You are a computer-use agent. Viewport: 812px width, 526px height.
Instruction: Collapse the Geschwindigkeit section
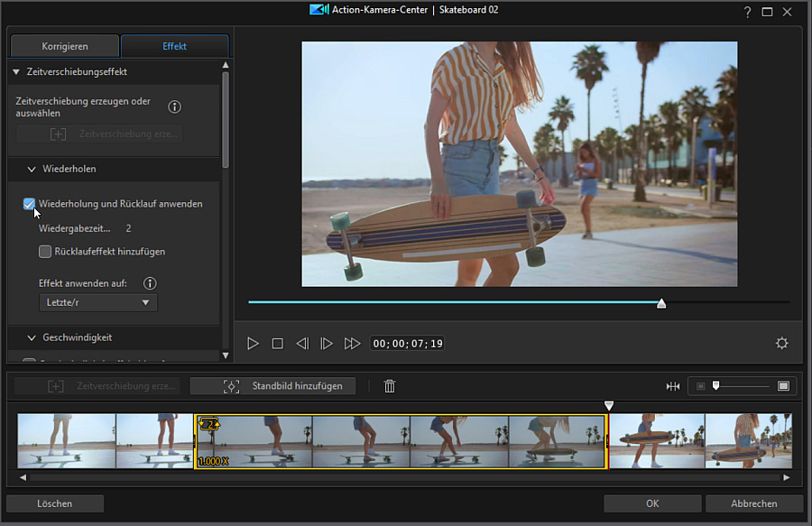(32, 337)
